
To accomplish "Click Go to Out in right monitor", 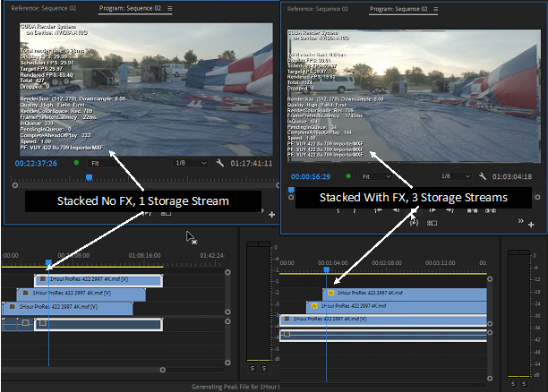I will (x=450, y=210).
